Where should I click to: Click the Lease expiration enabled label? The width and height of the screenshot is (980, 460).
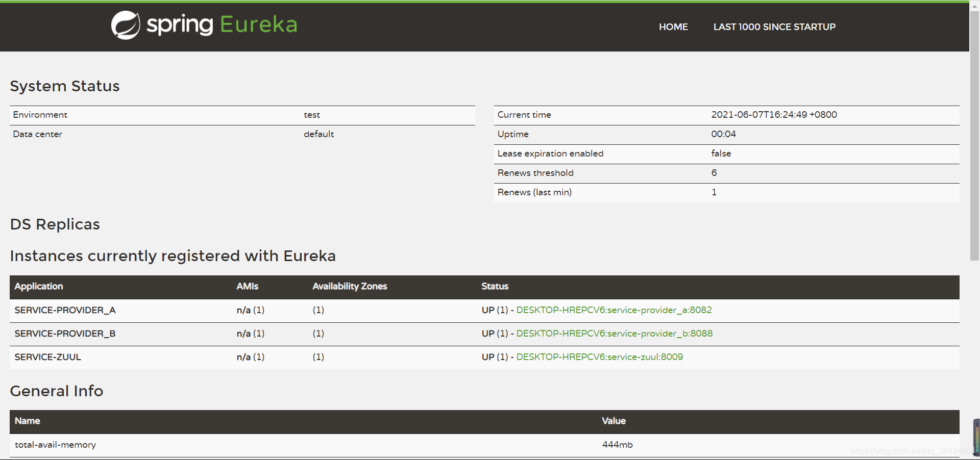pos(550,154)
